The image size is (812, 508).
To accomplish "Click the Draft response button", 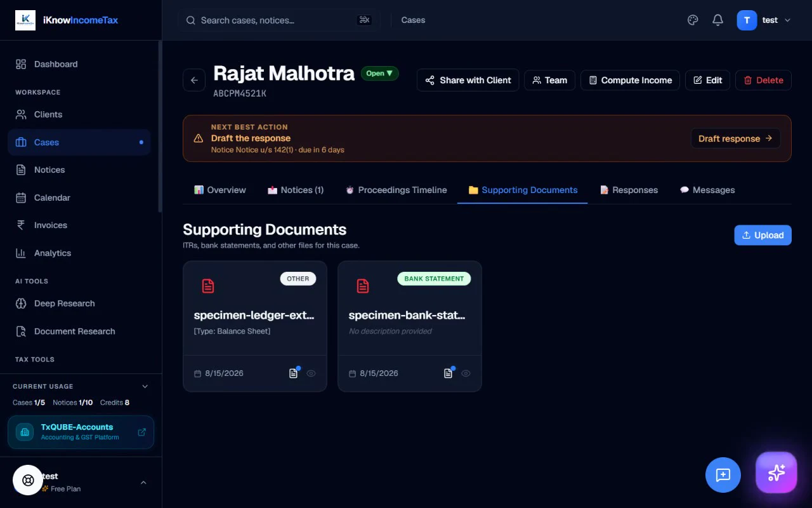I will click(x=735, y=138).
